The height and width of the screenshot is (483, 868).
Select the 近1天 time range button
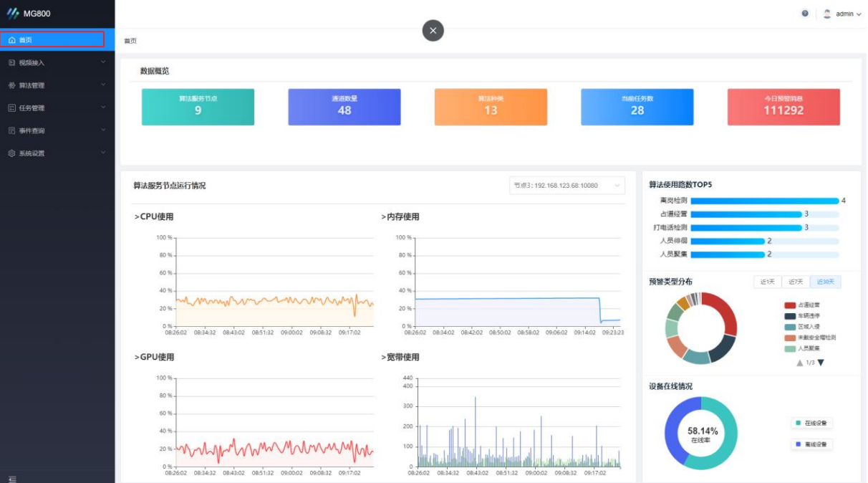(x=767, y=282)
